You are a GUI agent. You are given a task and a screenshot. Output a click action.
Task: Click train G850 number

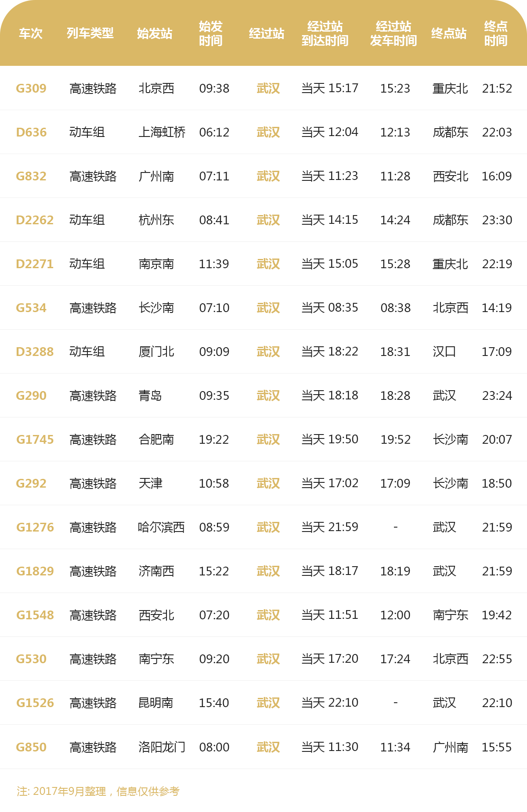(31, 747)
